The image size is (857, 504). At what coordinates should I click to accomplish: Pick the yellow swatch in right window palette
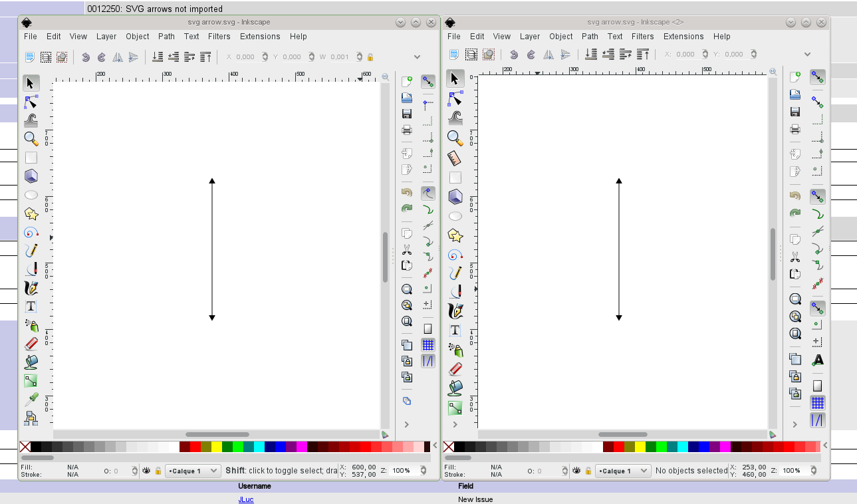[640, 447]
